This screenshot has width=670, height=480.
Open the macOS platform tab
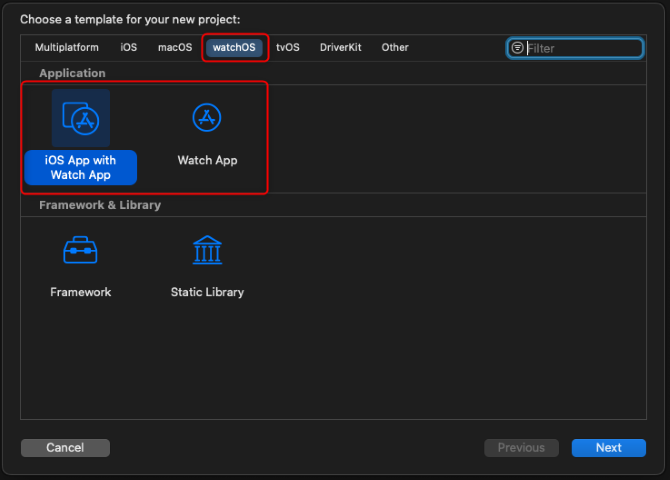point(175,47)
